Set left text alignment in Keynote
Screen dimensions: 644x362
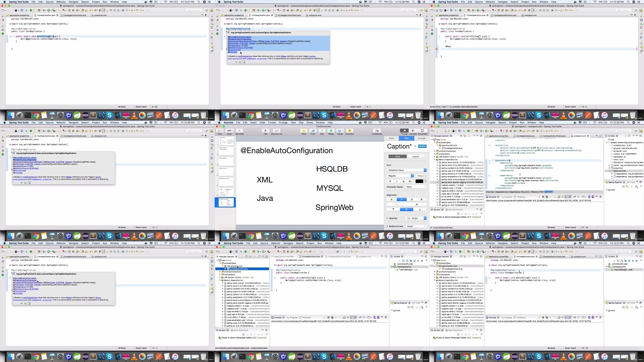(x=391, y=199)
